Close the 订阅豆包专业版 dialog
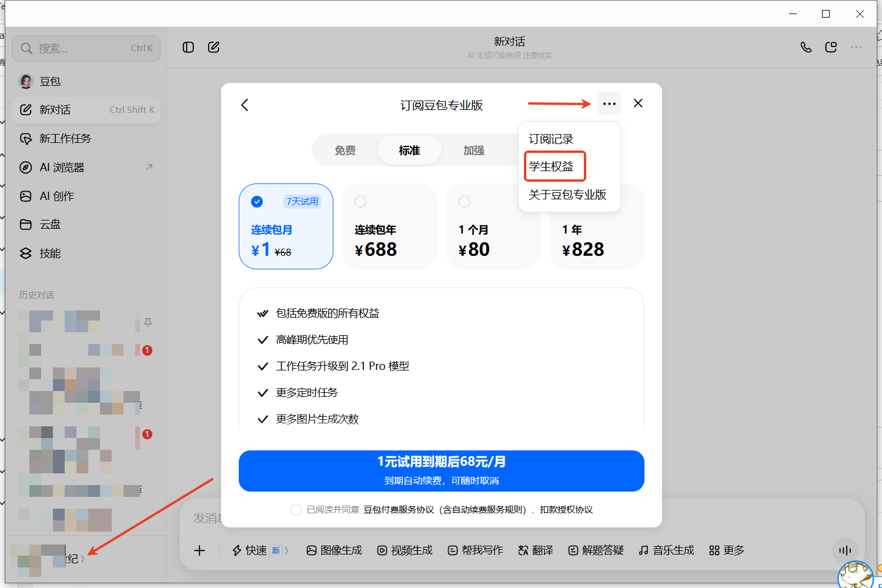This screenshot has width=882, height=588. (638, 103)
